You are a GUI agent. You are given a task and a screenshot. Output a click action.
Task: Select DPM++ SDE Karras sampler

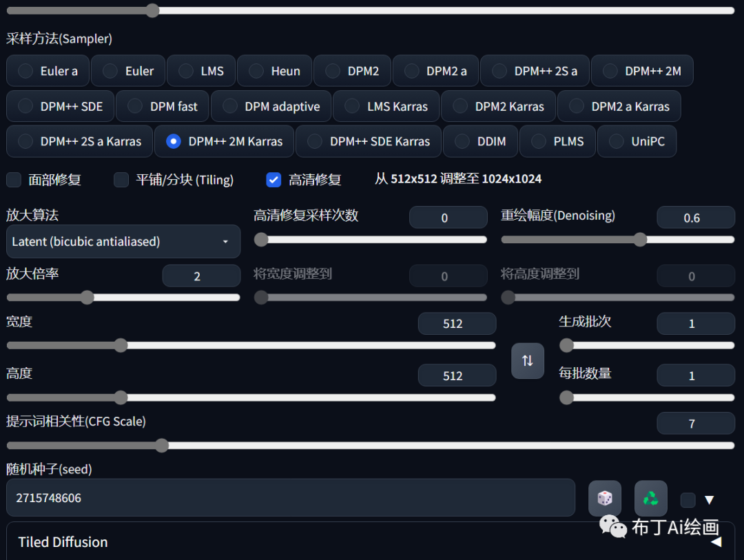[368, 141]
